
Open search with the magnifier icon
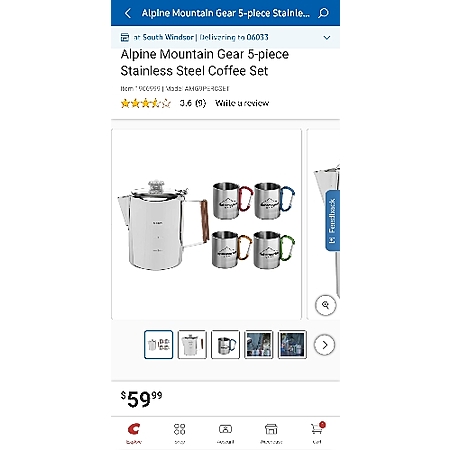click(x=323, y=13)
